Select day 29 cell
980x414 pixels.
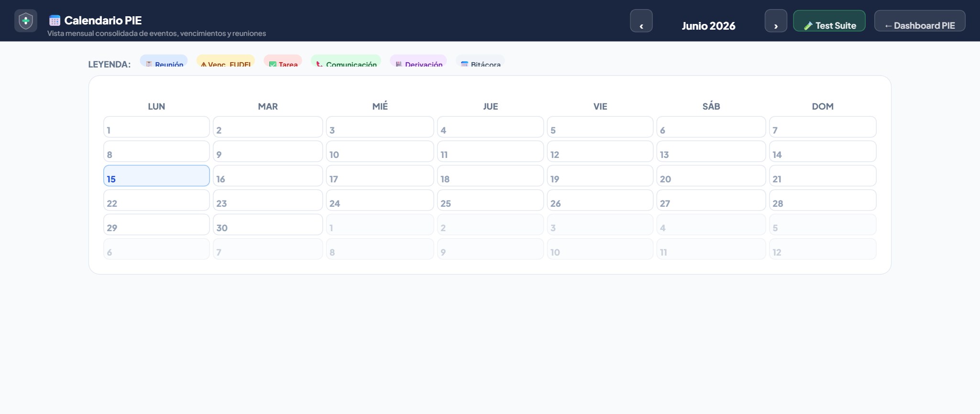point(156,224)
